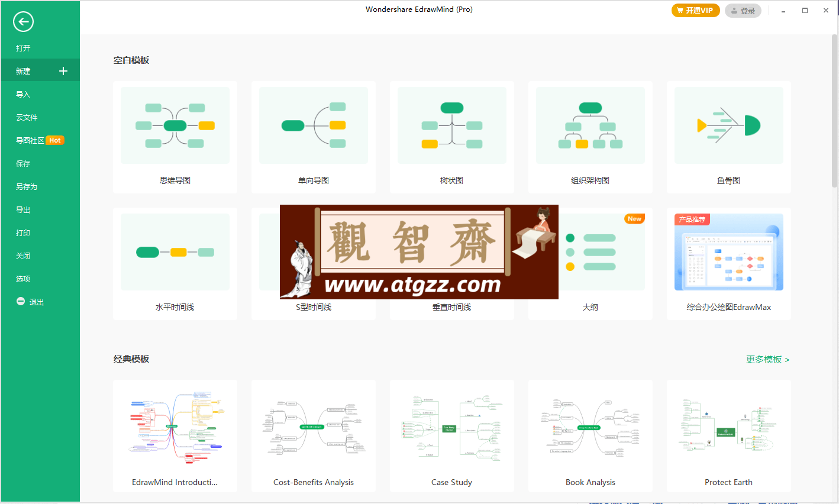
Task: Click the plus icon beside 新建
Action: (x=63, y=71)
